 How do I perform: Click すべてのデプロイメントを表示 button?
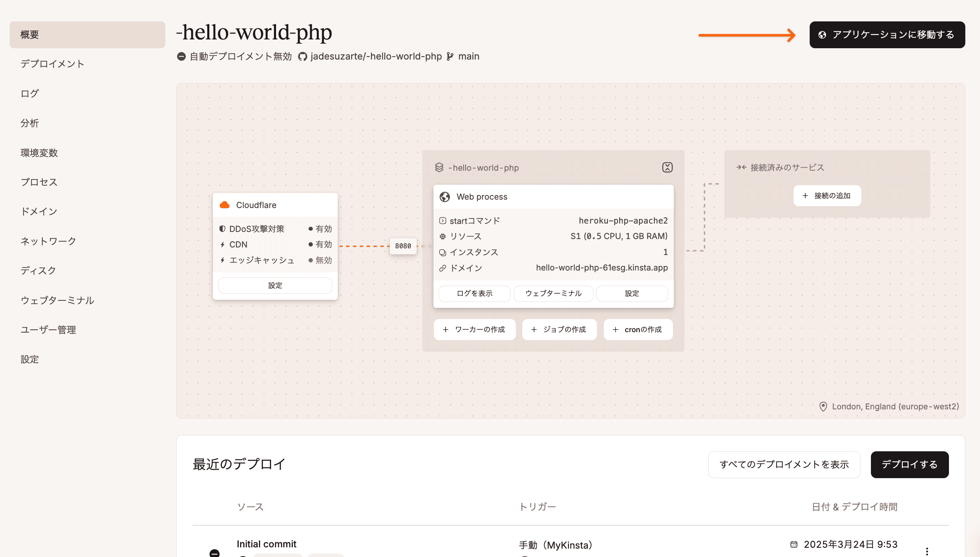point(784,464)
